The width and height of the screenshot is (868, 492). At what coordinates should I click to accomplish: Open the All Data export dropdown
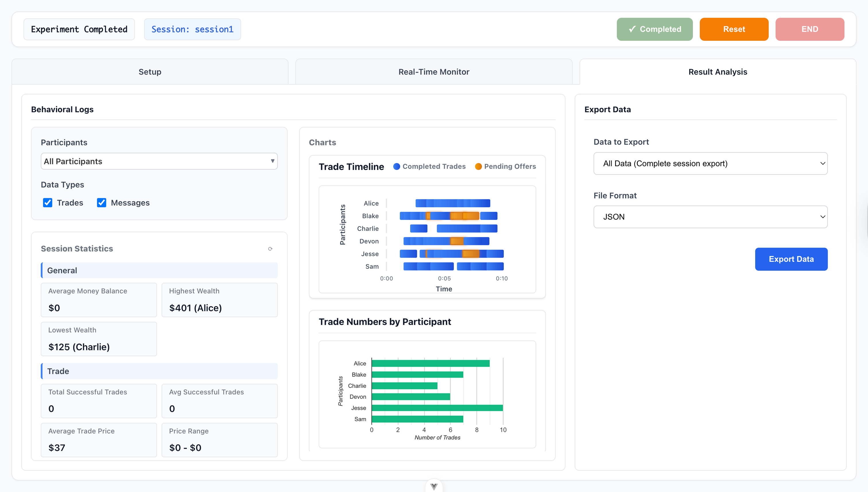[x=710, y=164]
